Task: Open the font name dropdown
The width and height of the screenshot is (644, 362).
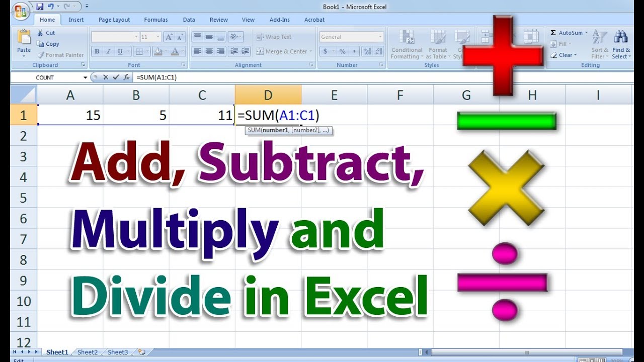Action: click(136, 37)
